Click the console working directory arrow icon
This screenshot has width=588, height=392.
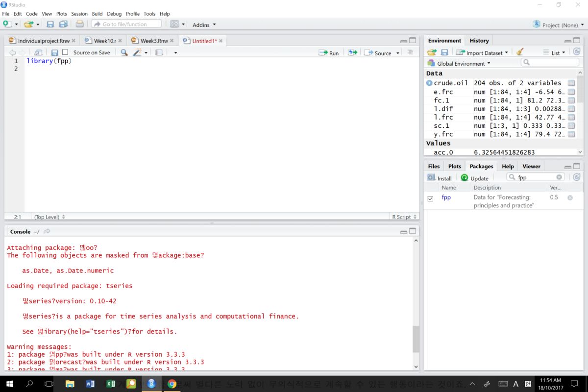(x=47, y=231)
